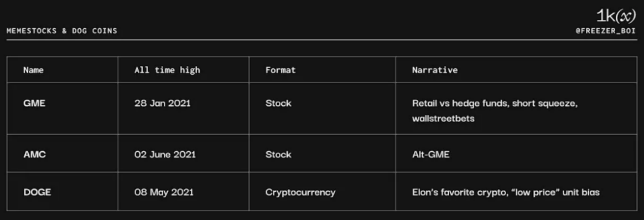Click the Stock format cell for AMC
This screenshot has width=644, height=220.
pos(278,155)
